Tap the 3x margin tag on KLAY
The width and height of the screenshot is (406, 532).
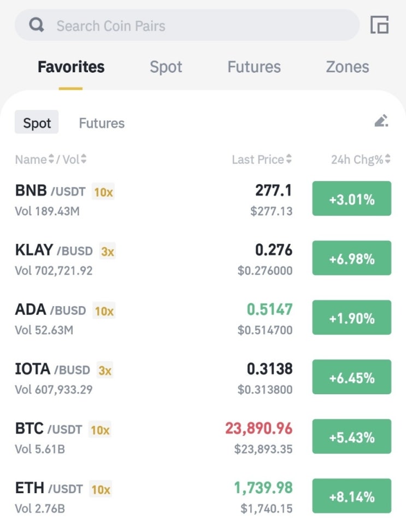pos(108,251)
